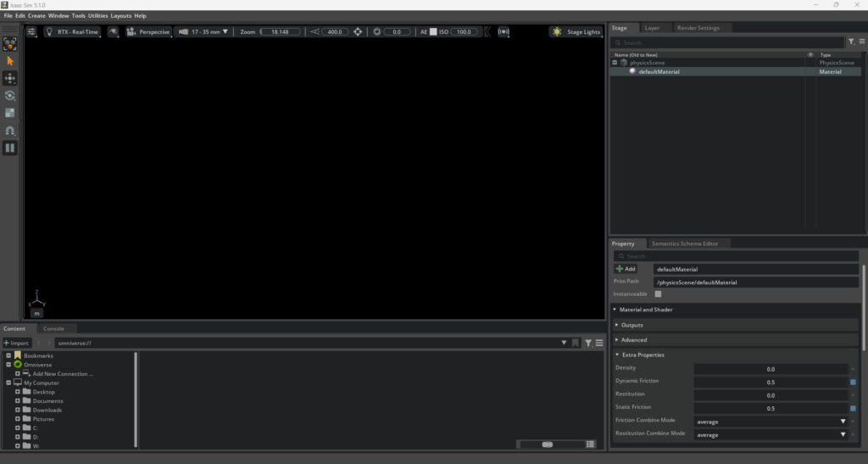Open viewport settings sliders icon
Image resolution: width=868 pixels, height=464 pixels.
[31, 31]
